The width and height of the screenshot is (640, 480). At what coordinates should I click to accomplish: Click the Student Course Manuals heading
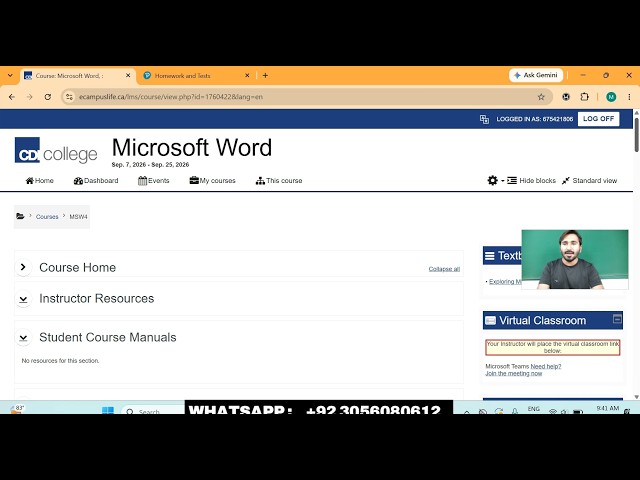click(x=108, y=337)
